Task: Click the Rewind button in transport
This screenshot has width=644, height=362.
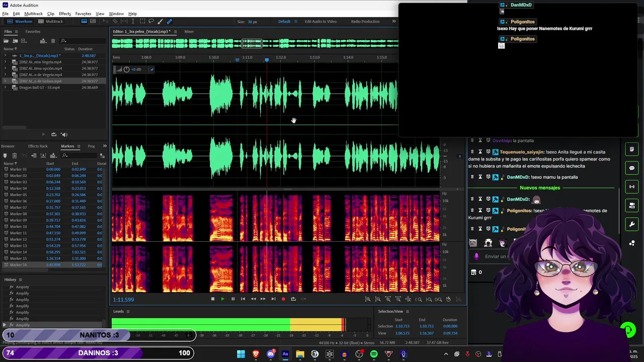Action: click(253, 299)
